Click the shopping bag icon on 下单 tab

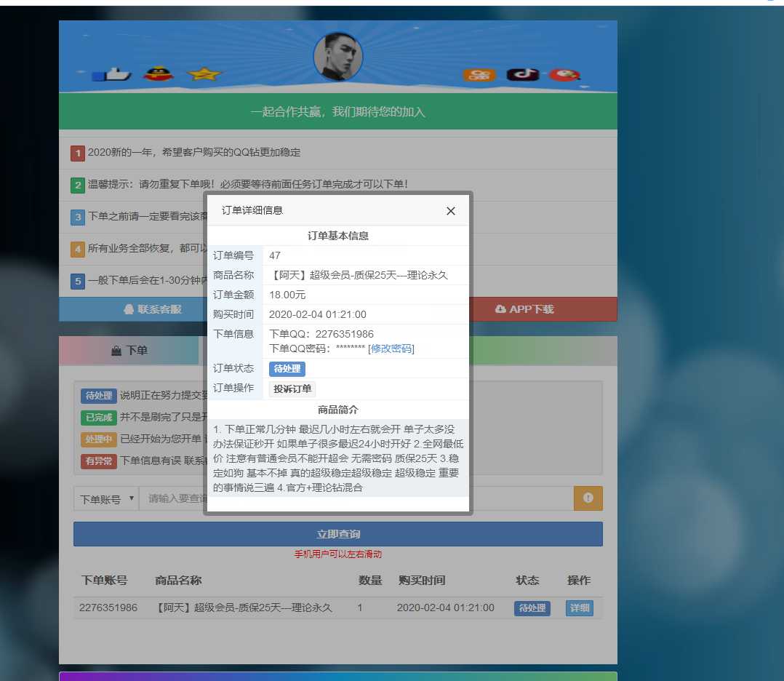(x=116, y=351)
